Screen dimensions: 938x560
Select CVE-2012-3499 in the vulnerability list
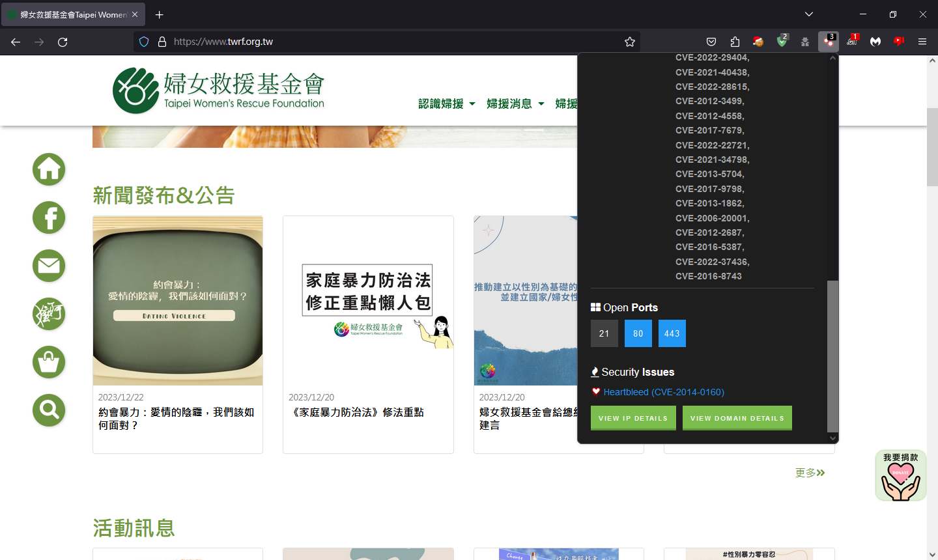pos(710,101)
